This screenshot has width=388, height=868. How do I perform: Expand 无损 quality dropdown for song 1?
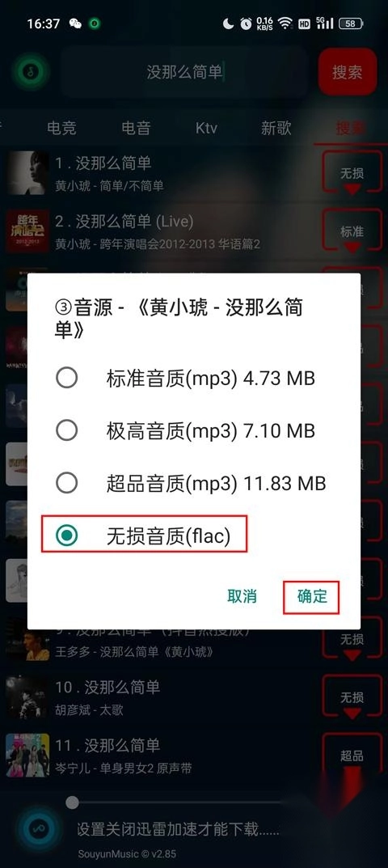352,173
